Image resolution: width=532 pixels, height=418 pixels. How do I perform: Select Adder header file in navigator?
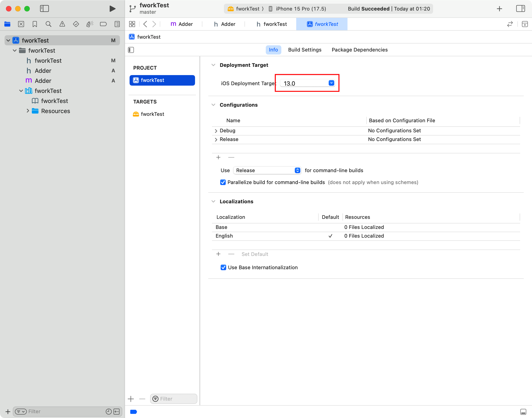click(62, 71)
